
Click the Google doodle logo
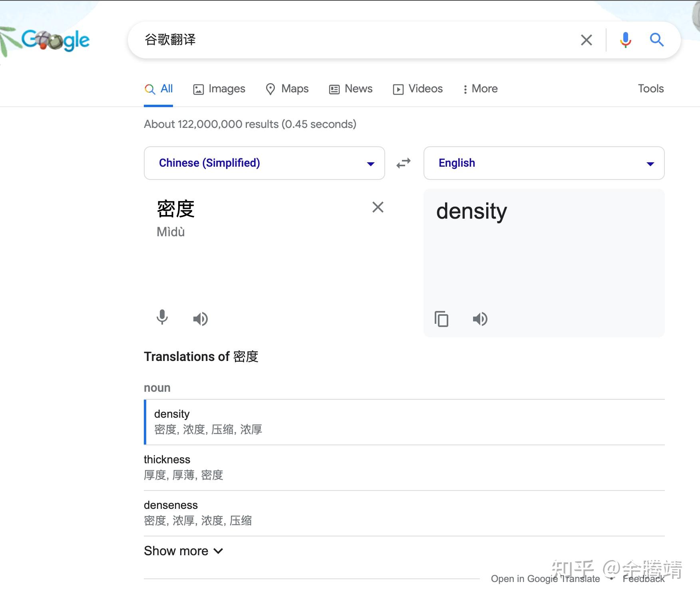click(55, 40)
